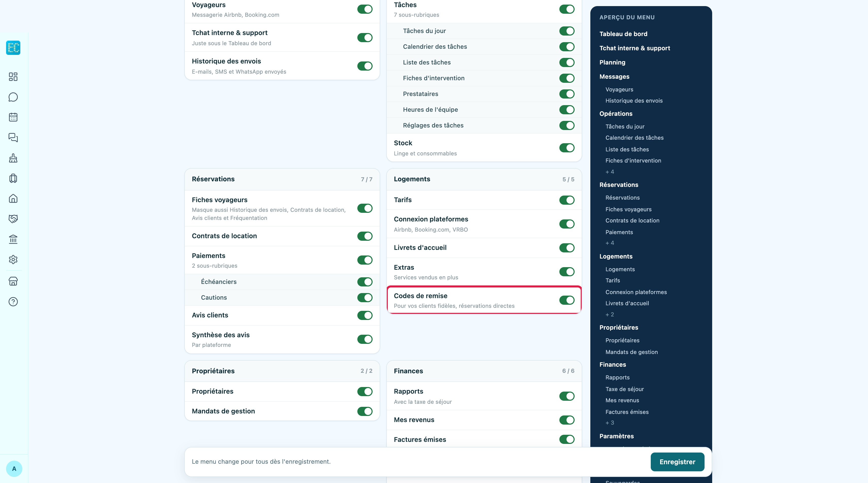Select Planning in the menu preview
The height and width of the screenshot is (483, 868).
612,62
